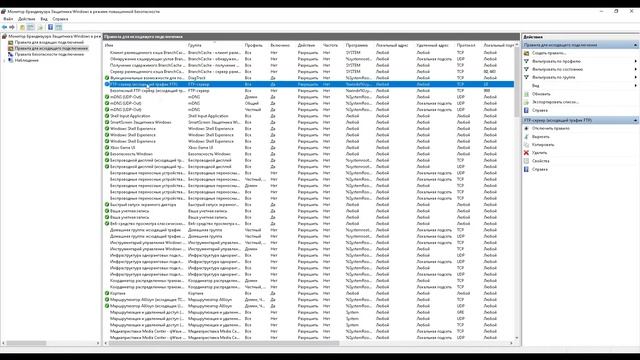Click the scroll-right arrow under rules list
Viewport: 640px width, 360px height.
(511, 343)
